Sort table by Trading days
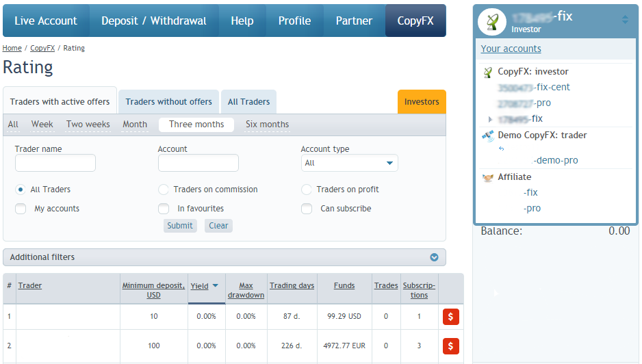Screen dimensions: 642x364 pos(292,285)
